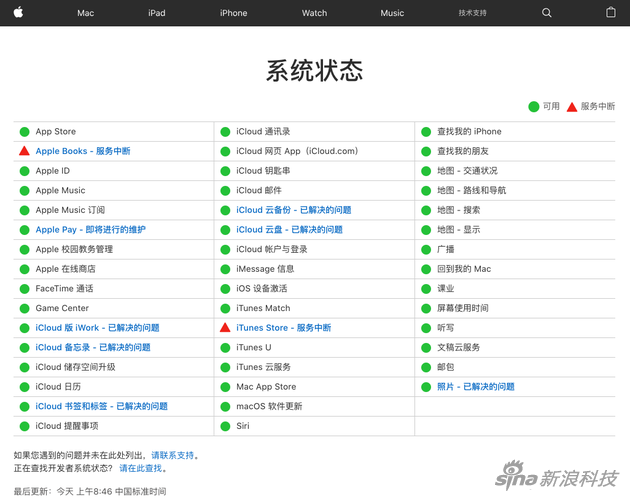The height and width of the screenshot is (500, 630).
Task: Click green dot beside 广播
Action: (x=426, y=250)
